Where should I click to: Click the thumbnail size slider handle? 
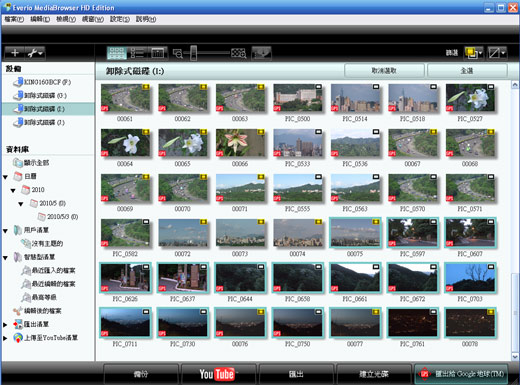(x=194, y=53)
